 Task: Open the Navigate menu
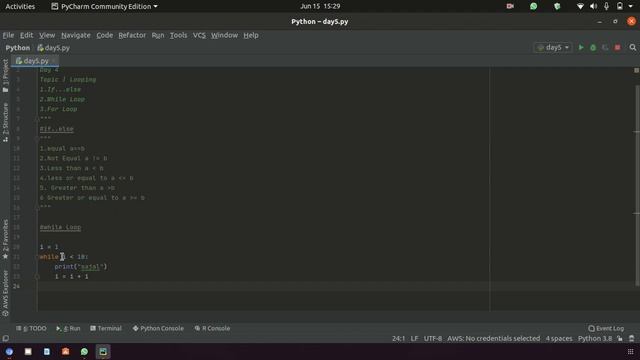coord(76,35)
